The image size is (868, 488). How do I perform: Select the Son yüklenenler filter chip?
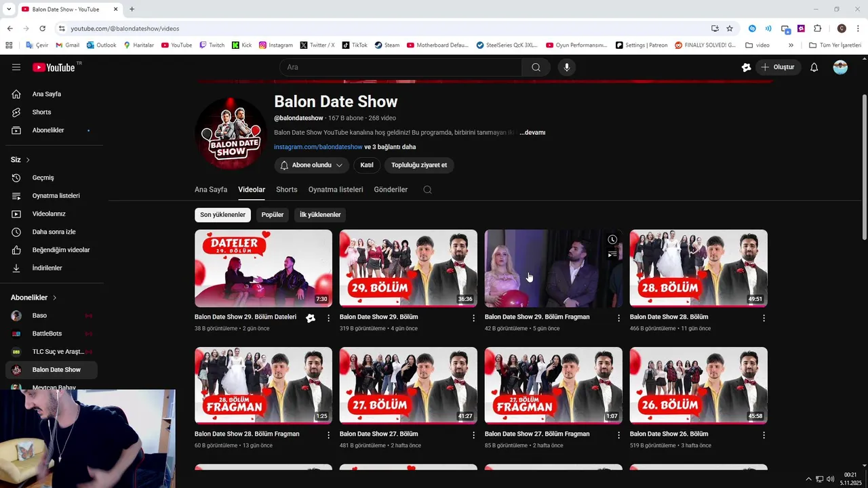[222, 215]
